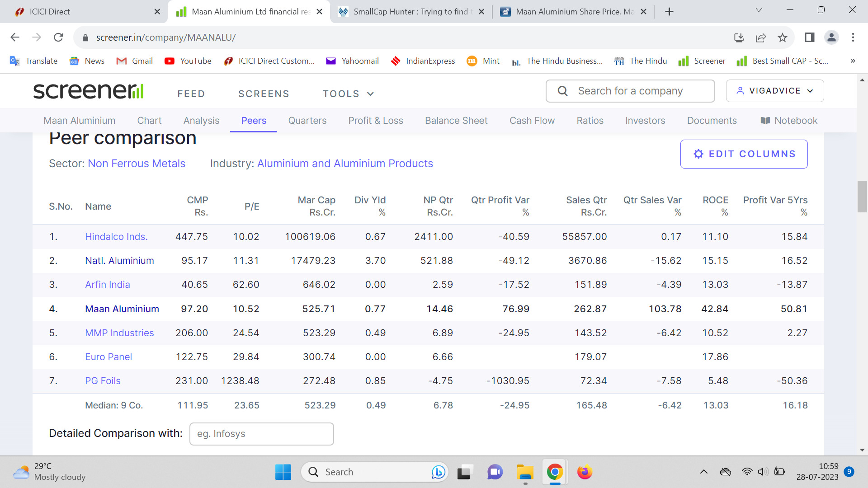Click the share page icon in address bar
The image size is (868, 488).
[761, 38]
